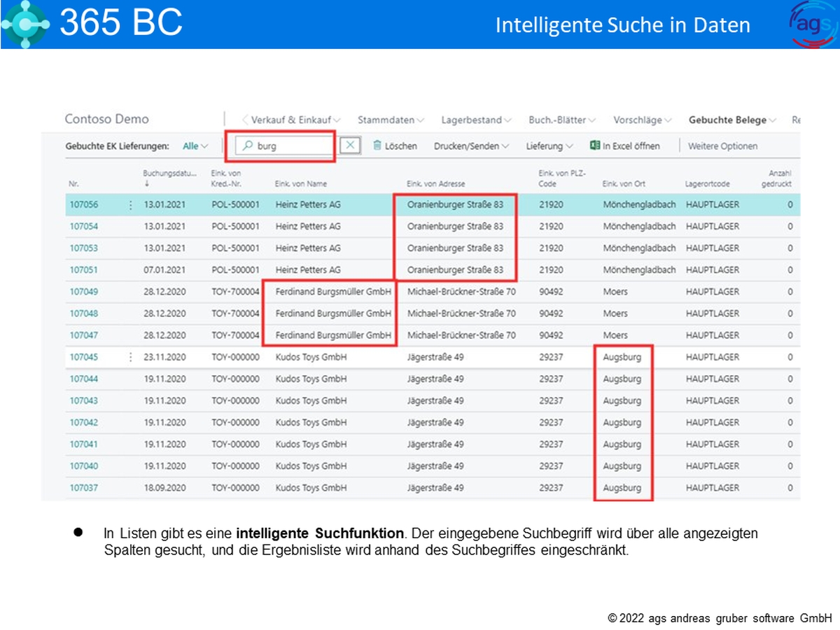Open the row menu dots for 107056
840x630 pixels.
tap(130, 205)
